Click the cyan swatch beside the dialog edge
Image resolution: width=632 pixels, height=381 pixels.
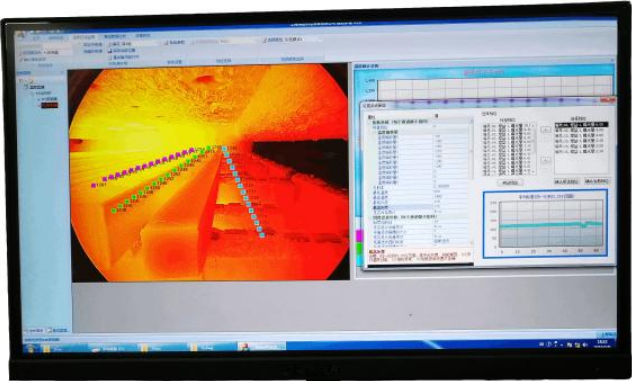click(x=360, y=260)
